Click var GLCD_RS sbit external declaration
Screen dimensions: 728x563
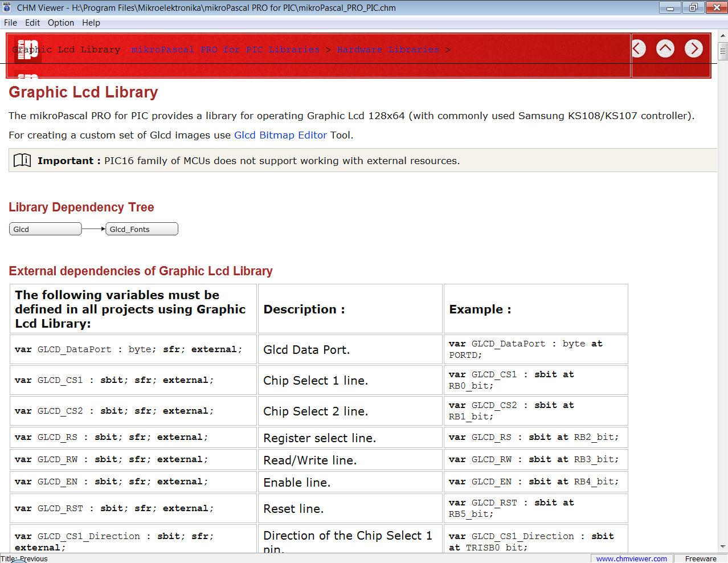(x=133, y=438)
